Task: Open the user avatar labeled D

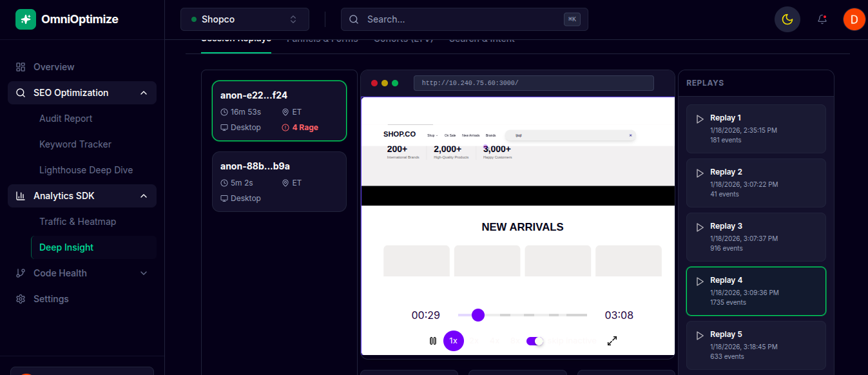Action: click(854, 19)
